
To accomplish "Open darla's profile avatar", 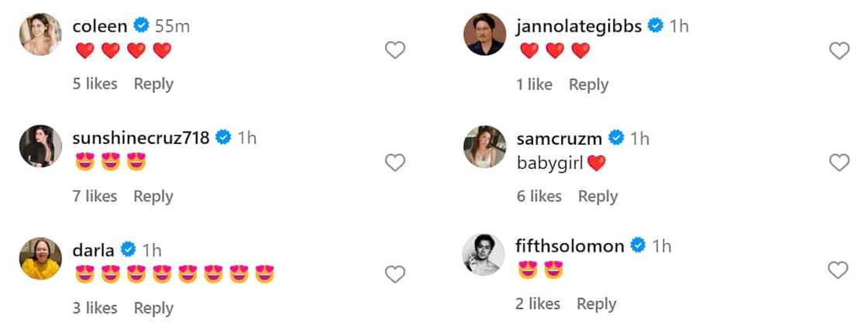I will click(40, 258).
